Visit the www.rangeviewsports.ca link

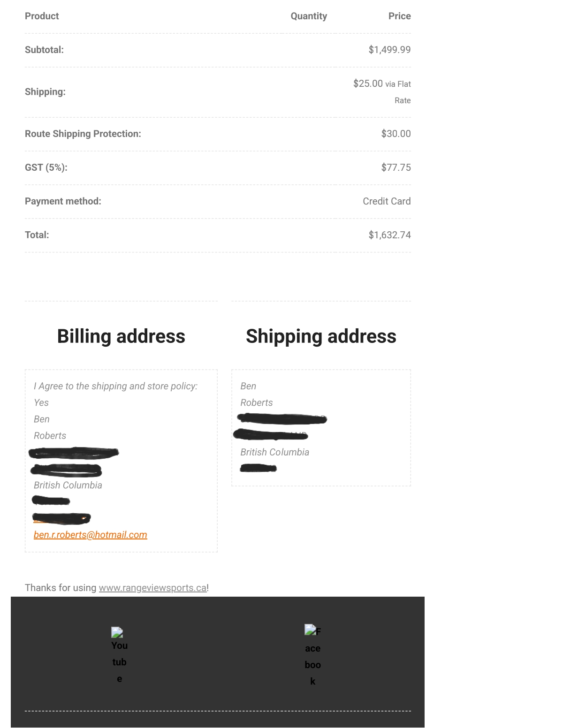coord(152,588)
